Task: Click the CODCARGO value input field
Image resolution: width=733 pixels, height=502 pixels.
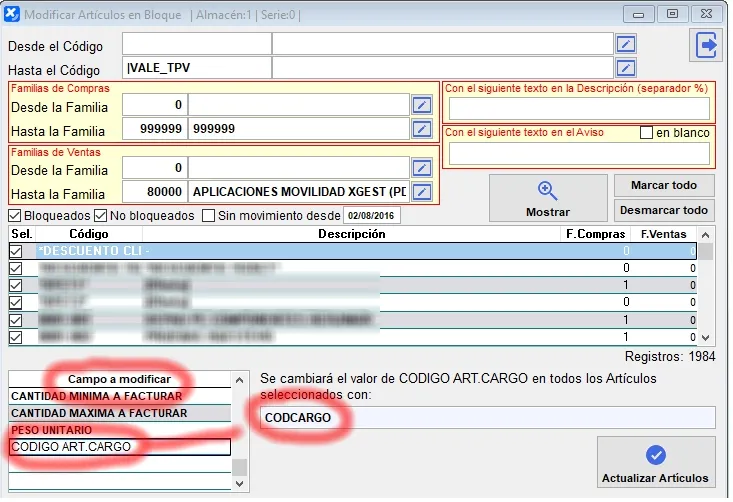Action: tap(487, 418)
